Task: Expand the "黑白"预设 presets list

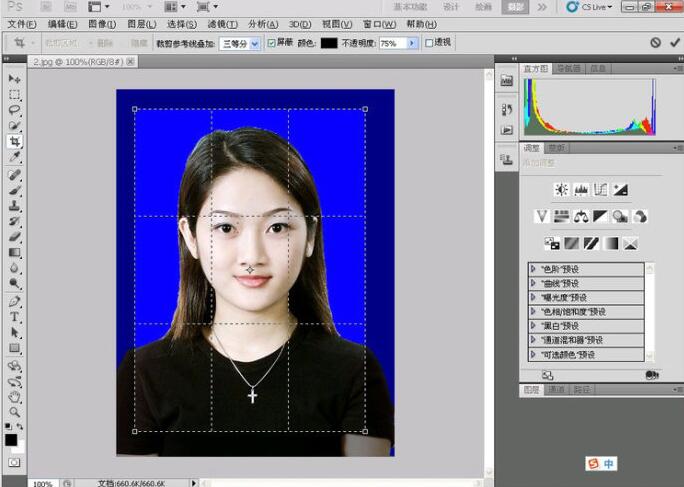Action: tap(535, 325)
